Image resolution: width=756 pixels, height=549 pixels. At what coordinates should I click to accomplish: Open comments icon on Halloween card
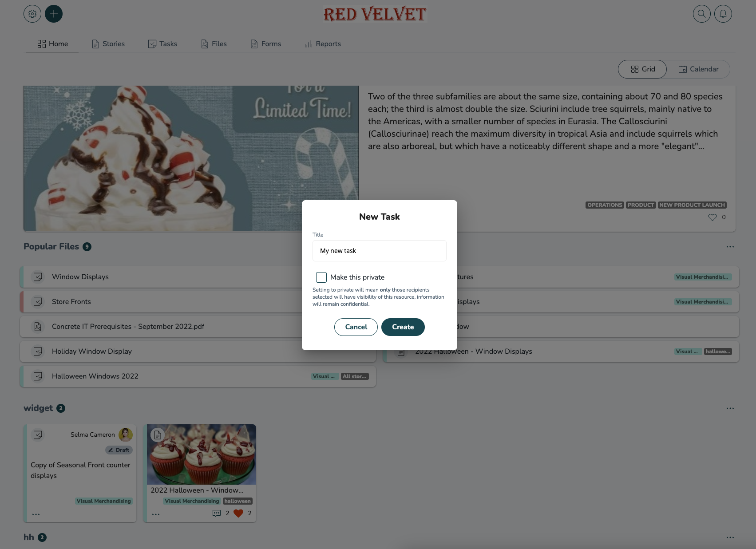(217, 513)
